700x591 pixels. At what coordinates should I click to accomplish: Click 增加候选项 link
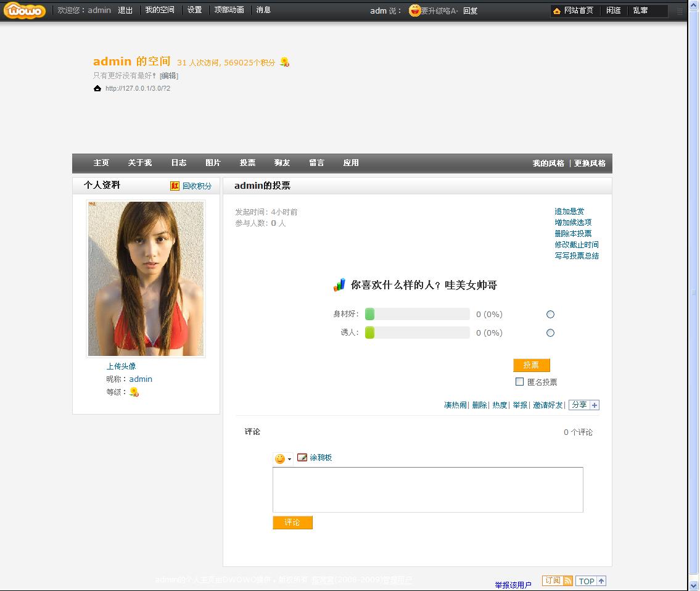[x=573, y=223]
